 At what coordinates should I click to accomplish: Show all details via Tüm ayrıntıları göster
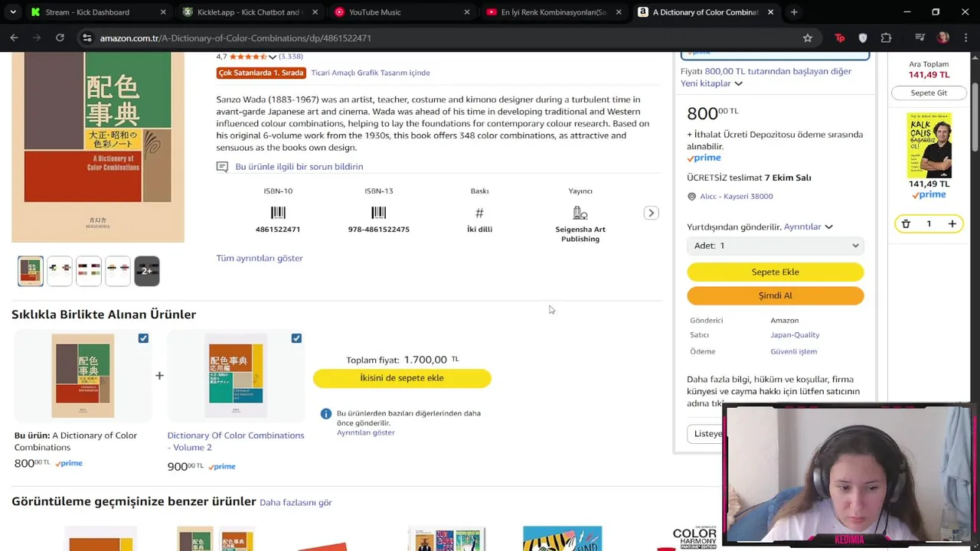[260, 258]
